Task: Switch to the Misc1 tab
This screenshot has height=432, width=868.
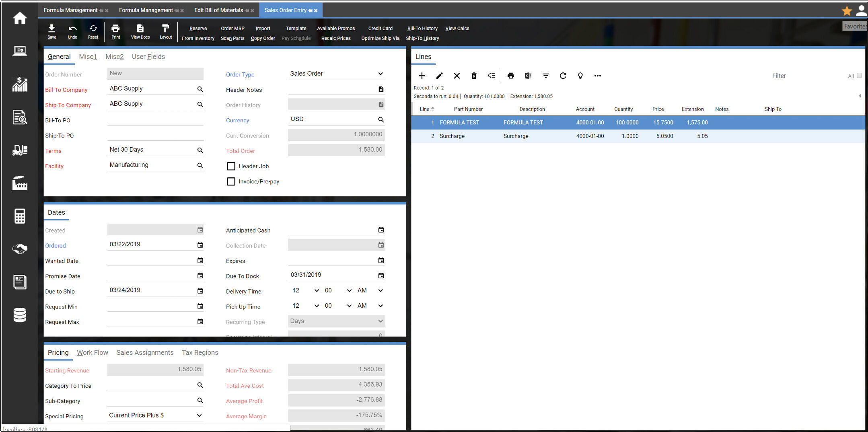Action: coord(88,57)
